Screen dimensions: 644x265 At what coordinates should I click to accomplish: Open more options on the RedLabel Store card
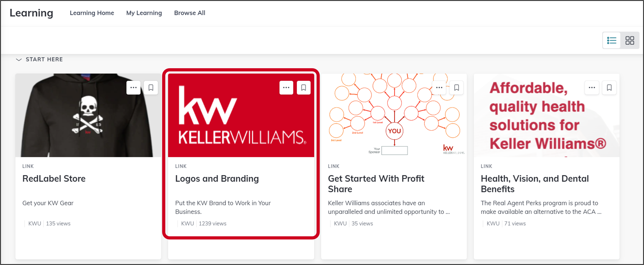coord(133,87)
